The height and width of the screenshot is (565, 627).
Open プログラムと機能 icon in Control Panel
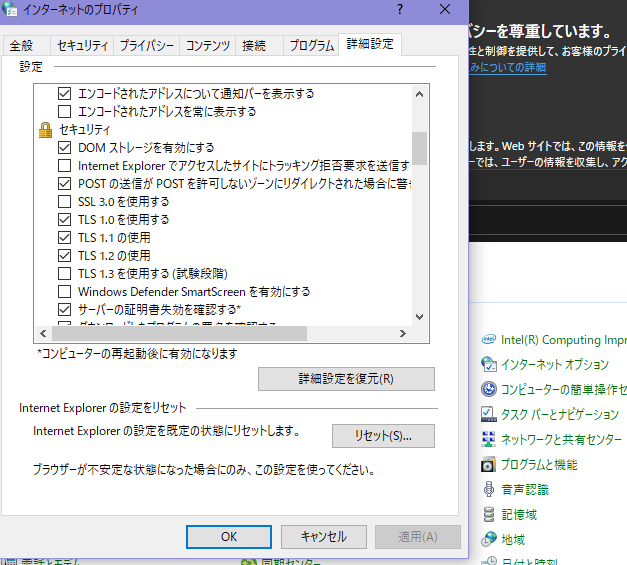click(489, 464)
